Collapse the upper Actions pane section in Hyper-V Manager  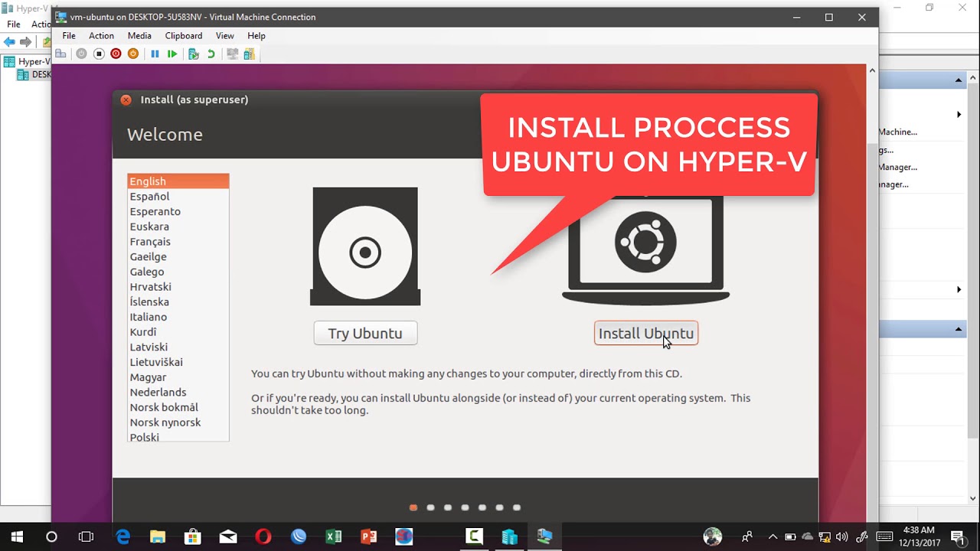(x=959, y=80)
